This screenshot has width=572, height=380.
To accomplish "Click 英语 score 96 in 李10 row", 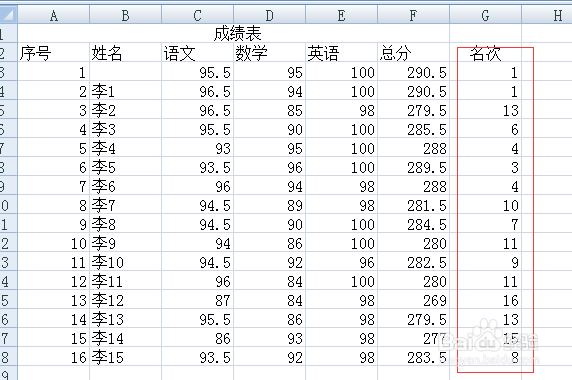I will 341,262.
